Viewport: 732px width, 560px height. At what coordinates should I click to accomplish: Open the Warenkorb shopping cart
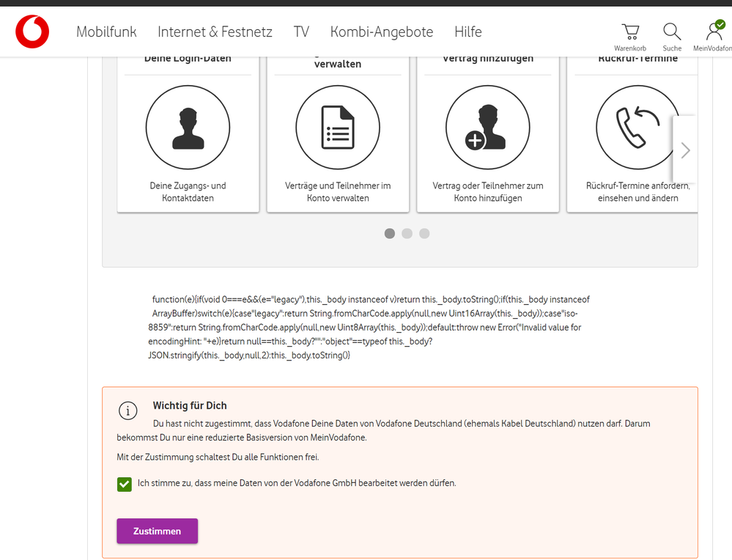tap(630, 32)
